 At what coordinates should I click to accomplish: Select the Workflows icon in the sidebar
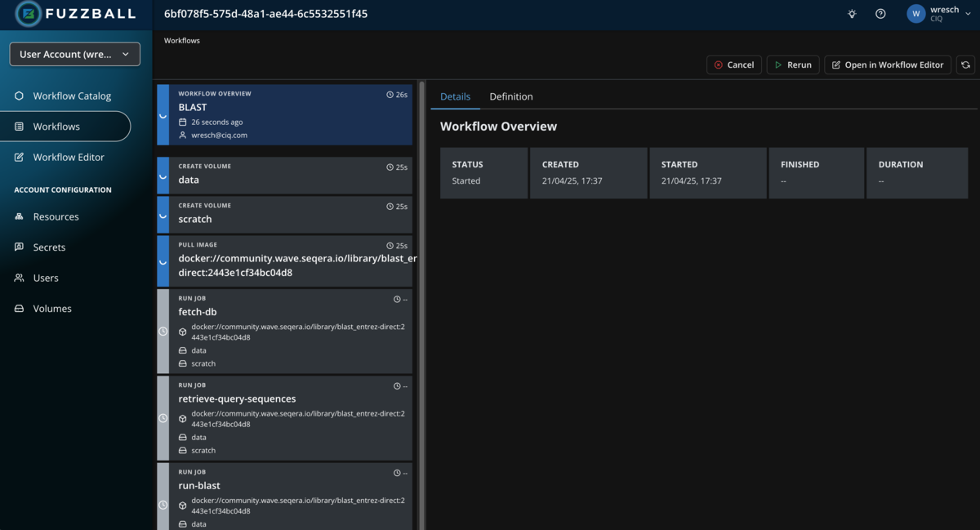tap(17, 126)
